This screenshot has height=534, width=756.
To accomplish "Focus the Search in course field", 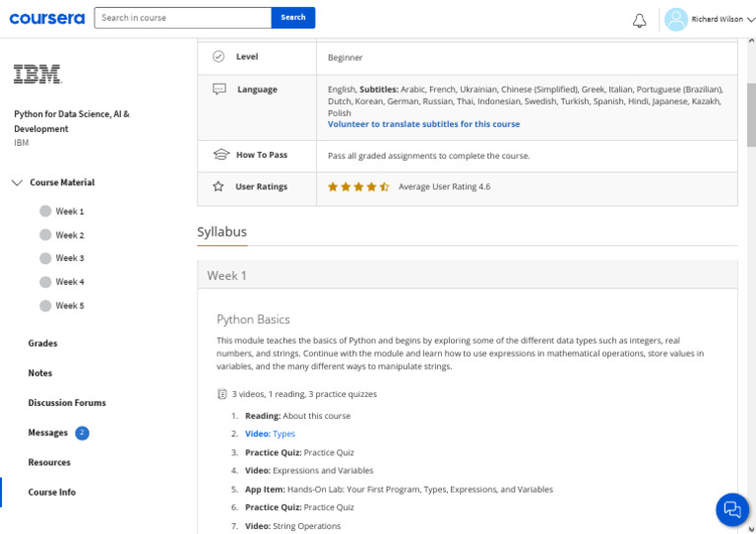I will pos(182,18).
